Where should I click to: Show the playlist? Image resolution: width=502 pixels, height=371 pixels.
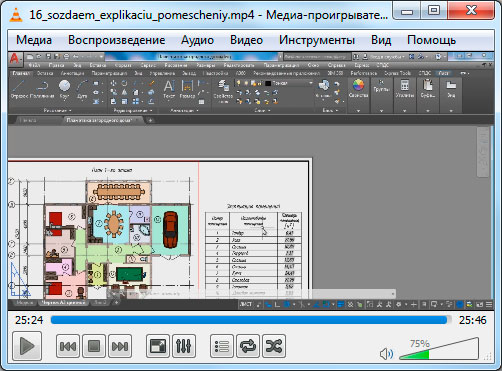222,346
